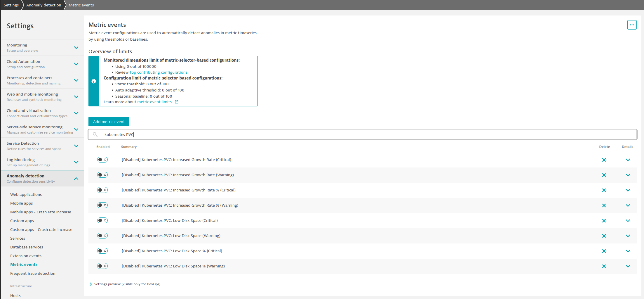Image resolution: width=644 pixels, height=299 pixels.
Task: Select Metric events in sidebar
Action: pyautogui.click(x=24, y=265)
